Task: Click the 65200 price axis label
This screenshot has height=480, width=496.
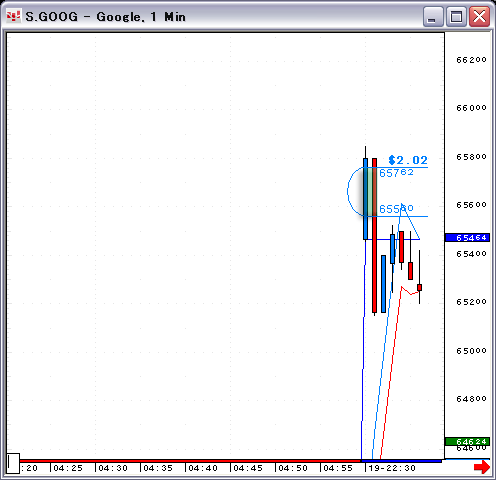Action: (x=471, y=302)
